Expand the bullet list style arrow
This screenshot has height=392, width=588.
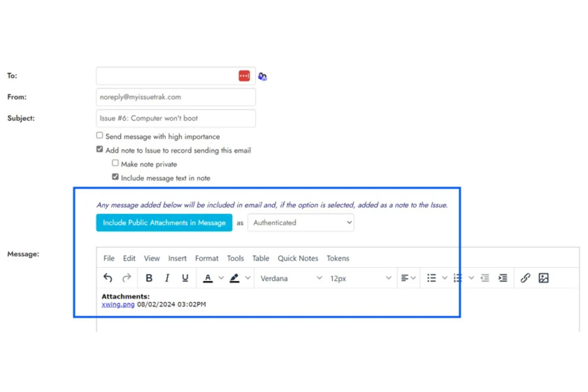tap(445, 278)
